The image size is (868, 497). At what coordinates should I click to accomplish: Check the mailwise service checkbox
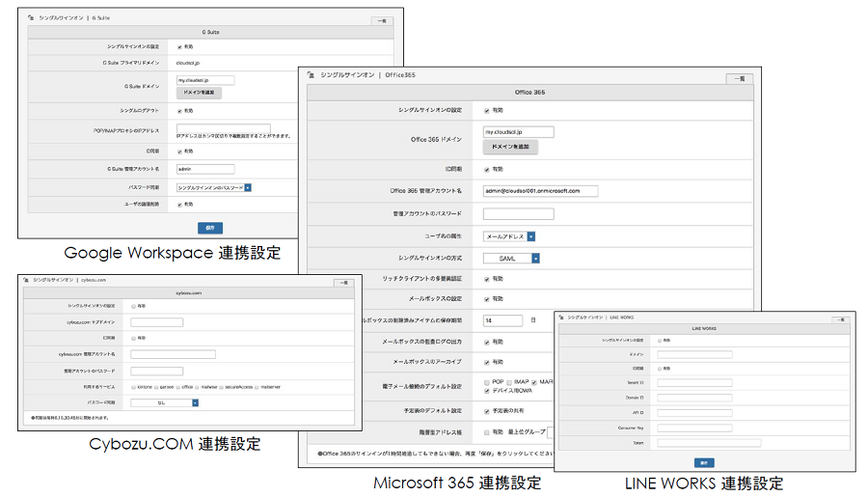point(197,387)
